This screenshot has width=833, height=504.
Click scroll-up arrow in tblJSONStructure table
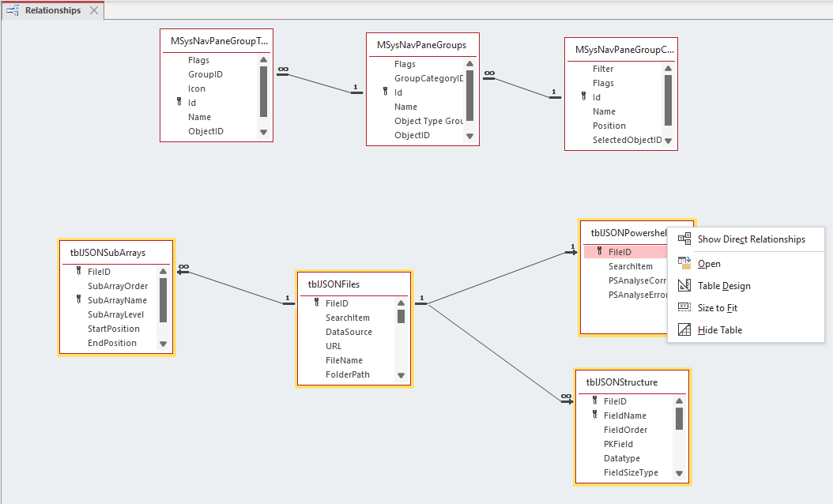pyautogui.click(x=679, y=401)
